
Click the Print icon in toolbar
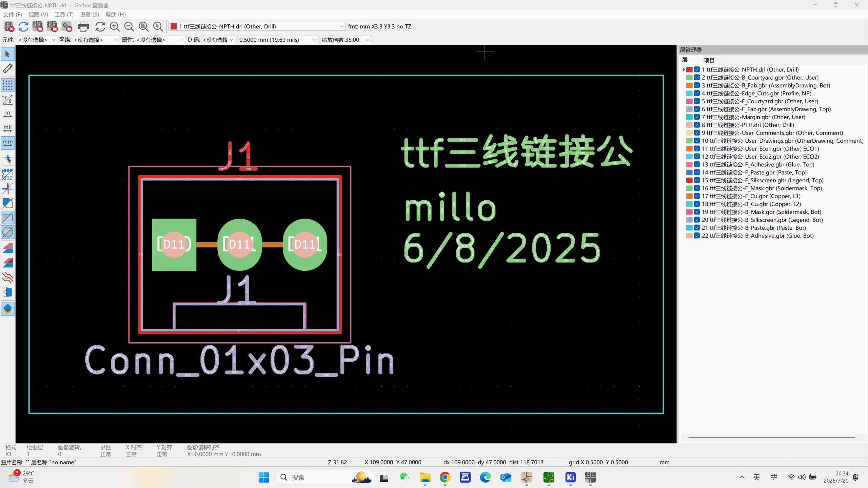coord(83,26)
